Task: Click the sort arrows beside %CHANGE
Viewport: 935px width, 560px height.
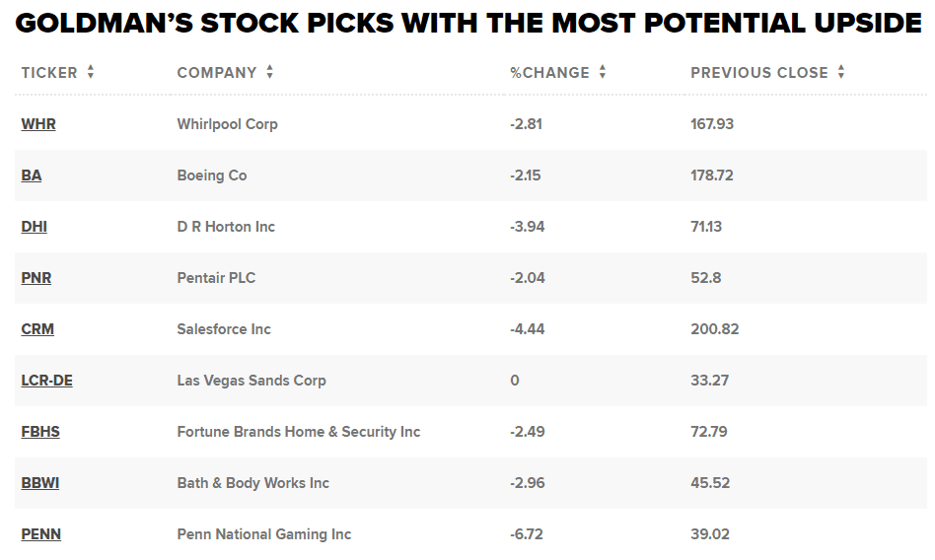Action: point(603,72)
